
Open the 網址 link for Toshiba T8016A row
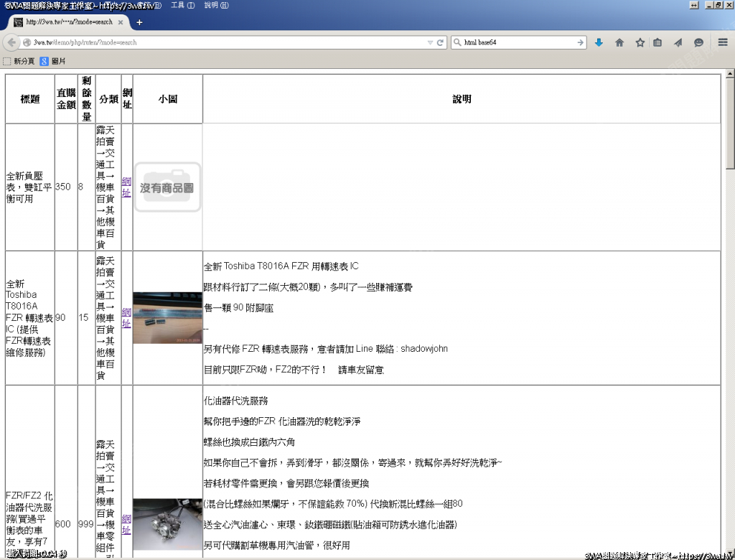126,317
